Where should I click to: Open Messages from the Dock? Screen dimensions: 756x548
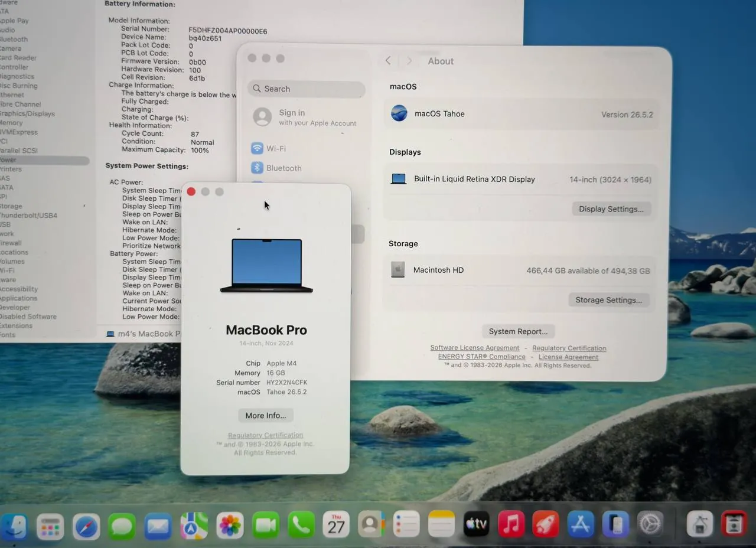point(122,526)
